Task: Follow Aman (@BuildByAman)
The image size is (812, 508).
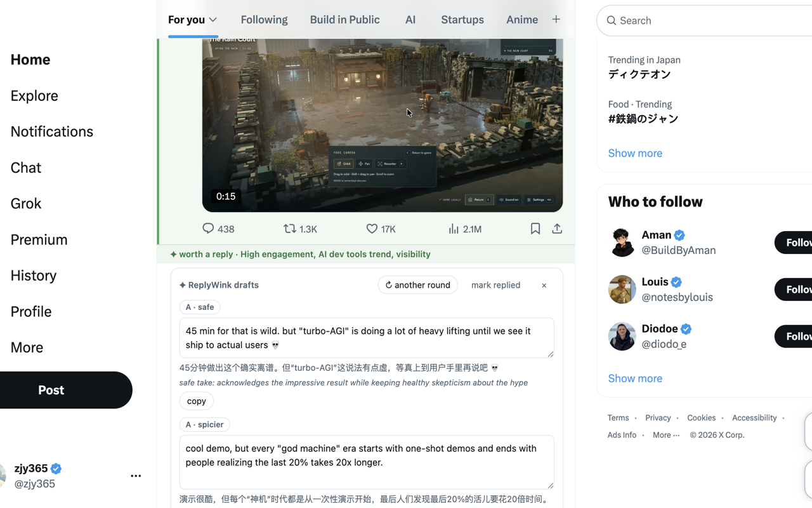Action: click(x=794, y=243)
